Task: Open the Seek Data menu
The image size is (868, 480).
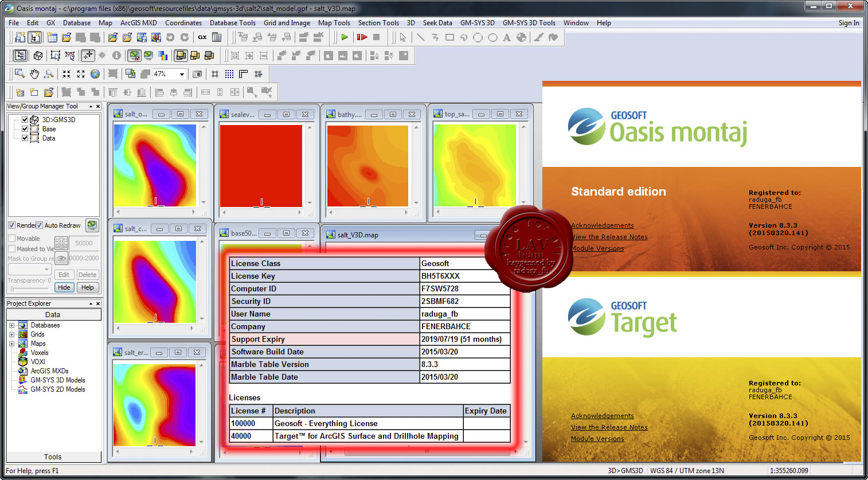Action: (x=437, y=23)
